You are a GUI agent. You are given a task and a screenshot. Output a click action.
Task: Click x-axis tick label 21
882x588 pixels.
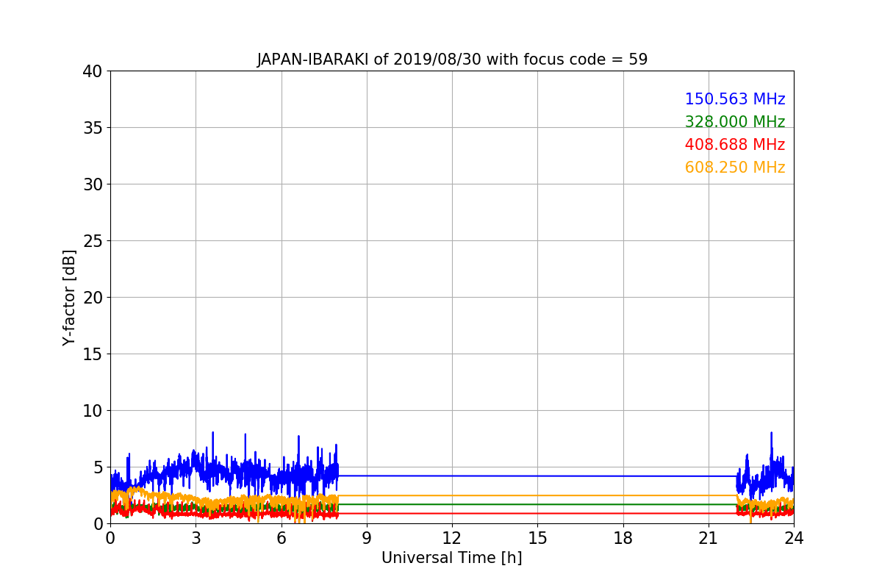click(709, 538)
